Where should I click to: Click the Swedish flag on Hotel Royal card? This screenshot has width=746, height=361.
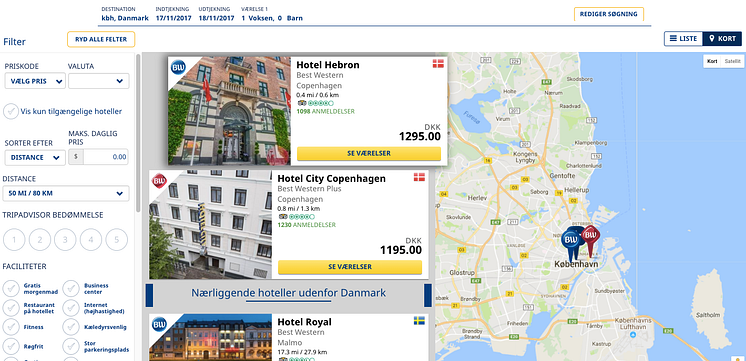[x=419, y=321]
